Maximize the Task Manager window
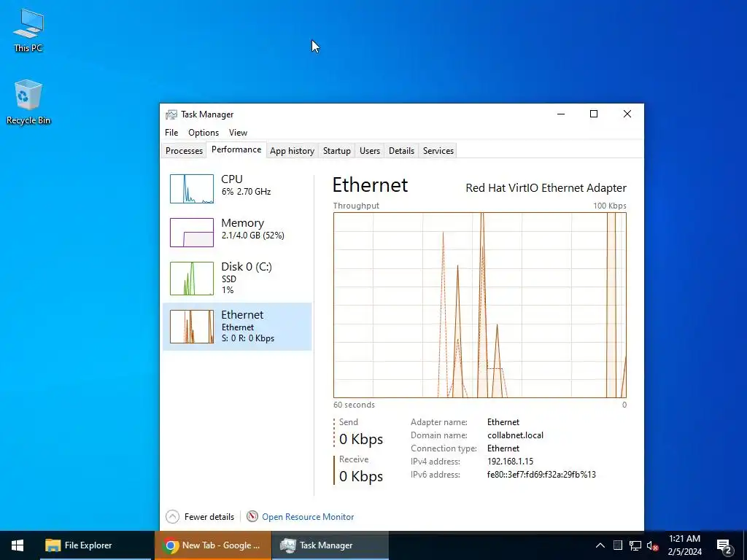Screen dimensions: 747x560 (594, 114)
